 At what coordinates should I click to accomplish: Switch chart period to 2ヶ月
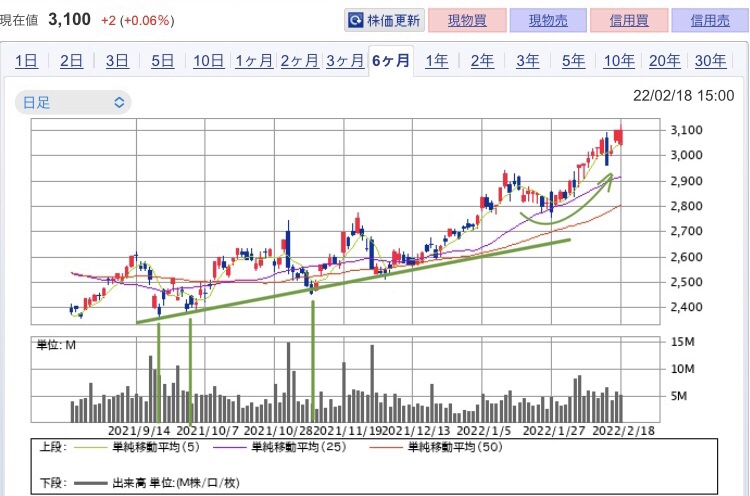coord(299,61)
